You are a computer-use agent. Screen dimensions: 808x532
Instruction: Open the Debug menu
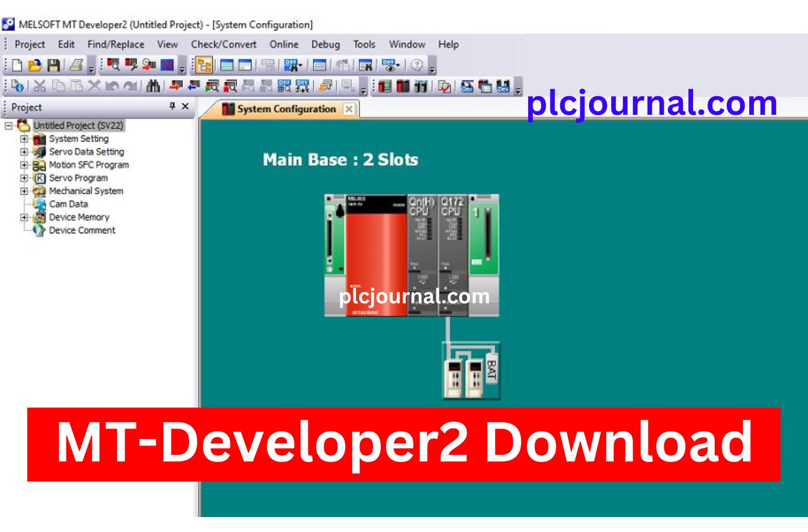coord(326,45)
